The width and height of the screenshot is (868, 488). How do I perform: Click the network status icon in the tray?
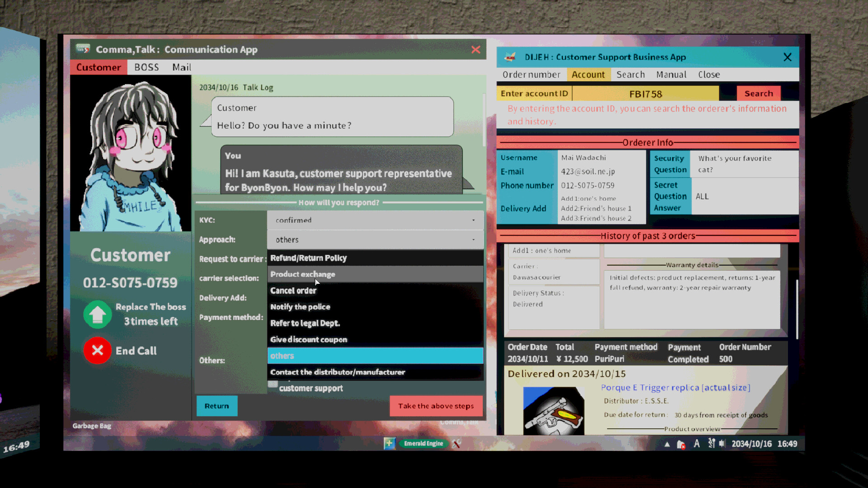[x=712, y=444]
